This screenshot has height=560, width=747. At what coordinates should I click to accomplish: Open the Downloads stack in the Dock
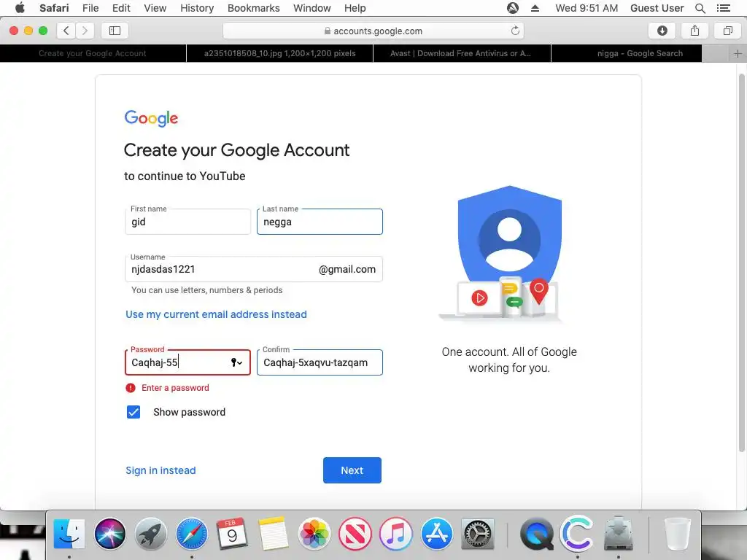coord(619,534)
